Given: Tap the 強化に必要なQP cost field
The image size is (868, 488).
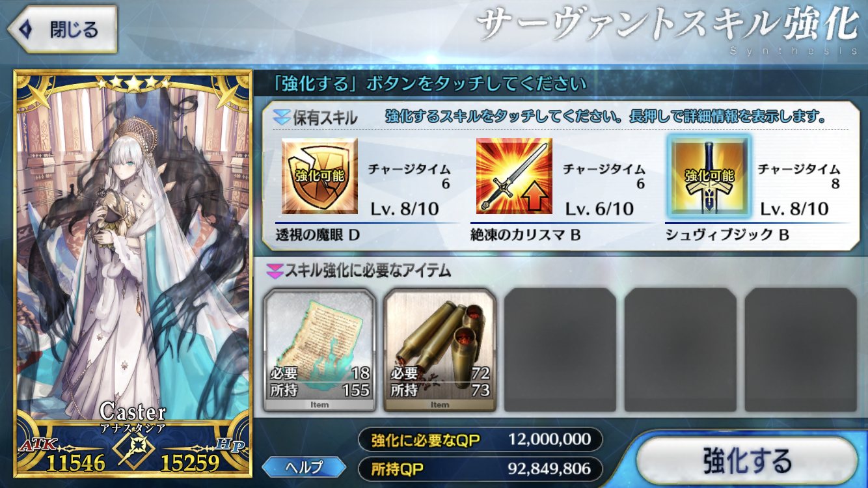Looking at the screenshot, I should click(x=480, y=440).
